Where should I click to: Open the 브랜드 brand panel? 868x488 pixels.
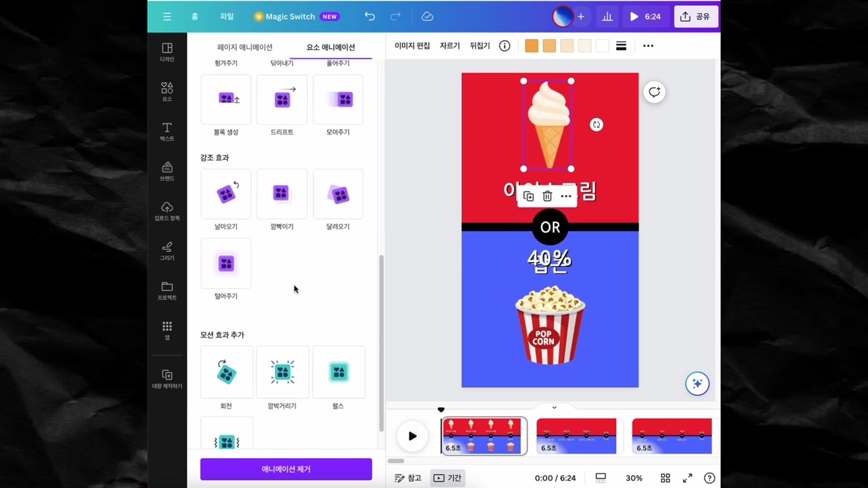(x=167, y=172)
